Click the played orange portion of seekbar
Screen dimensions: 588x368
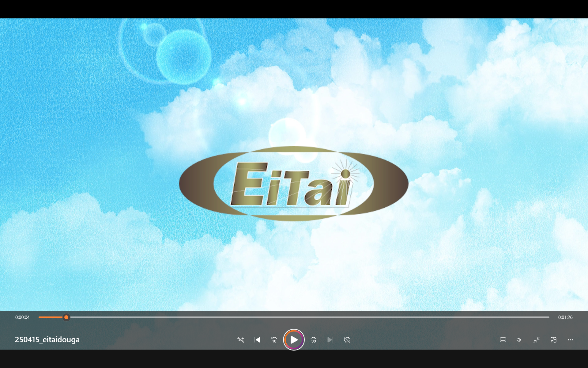click(51, 317)
